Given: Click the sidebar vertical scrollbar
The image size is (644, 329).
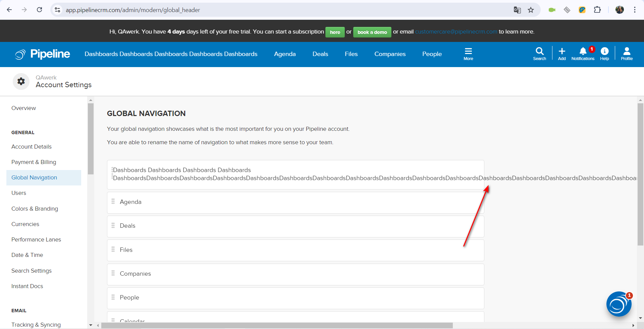Looking at the screenshot, I should 91,139.
